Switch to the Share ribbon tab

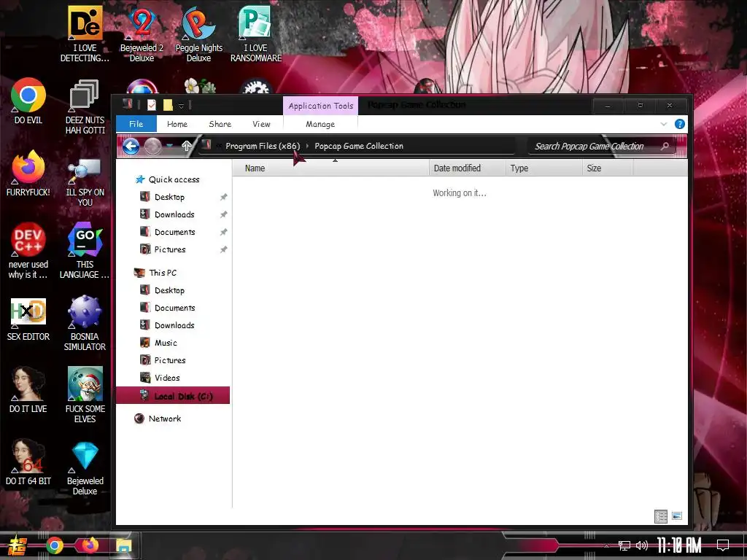(220, 124)
